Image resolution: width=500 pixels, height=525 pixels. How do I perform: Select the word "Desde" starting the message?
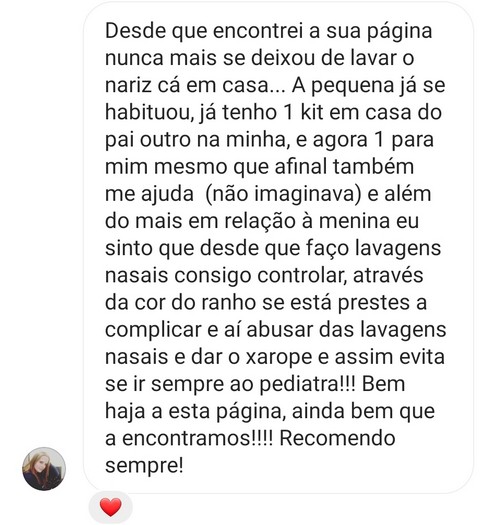[136, 30]
